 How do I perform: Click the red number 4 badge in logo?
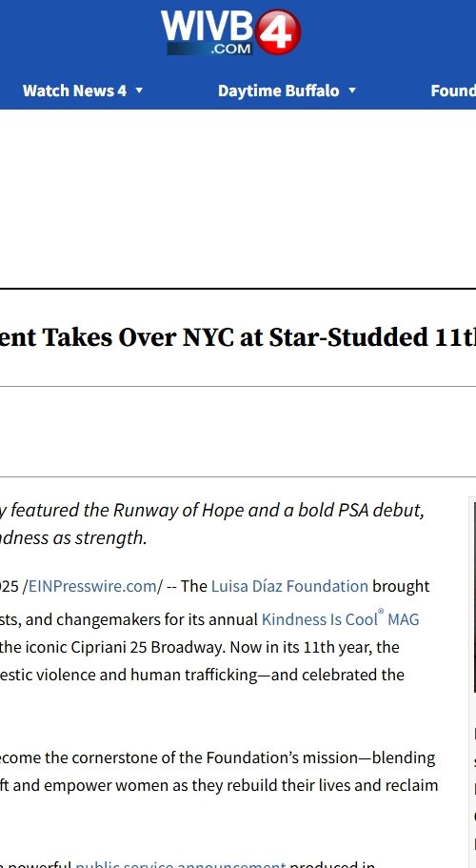278,31
